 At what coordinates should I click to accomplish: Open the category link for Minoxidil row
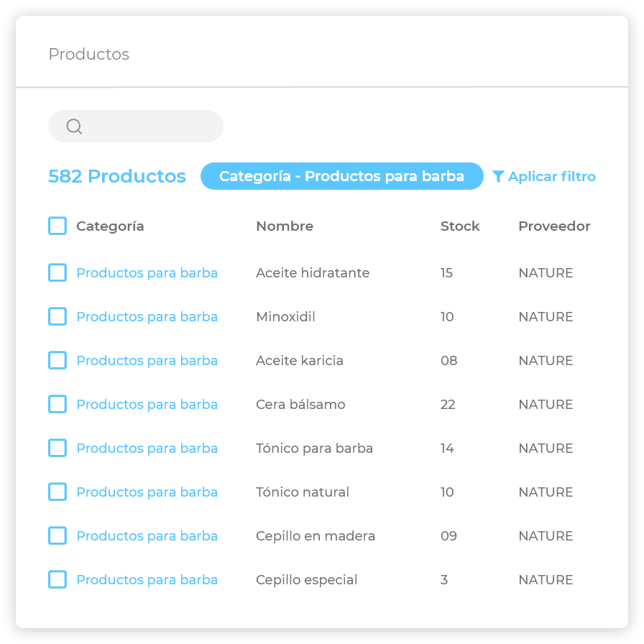tap(147, 316)
